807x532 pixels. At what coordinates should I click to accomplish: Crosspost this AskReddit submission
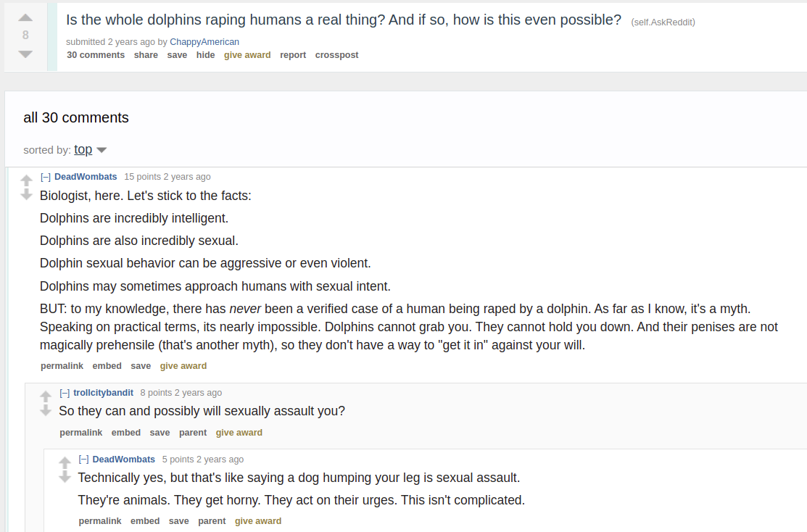pyautogui.click(x=336, y=55)
